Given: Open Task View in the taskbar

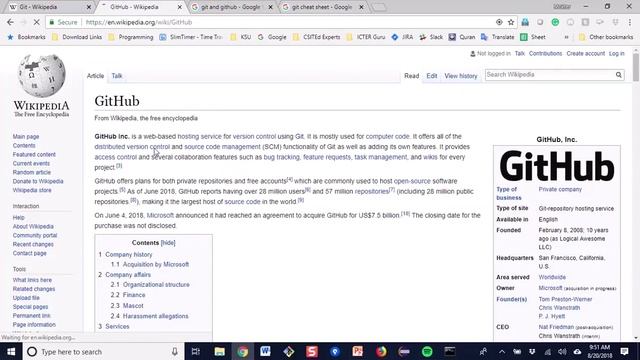Looking at the screenshot, I should 196,351.
